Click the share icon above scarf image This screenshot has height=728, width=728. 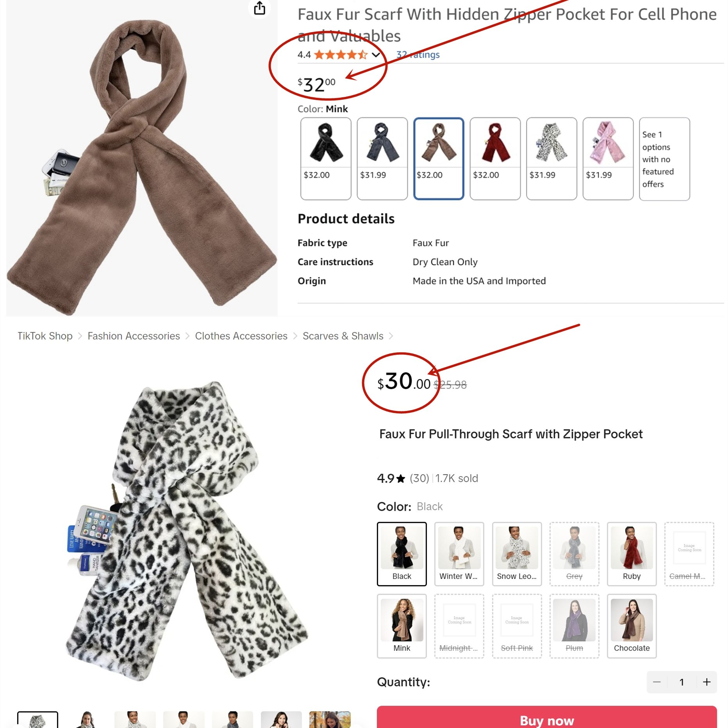coord(259,8)
